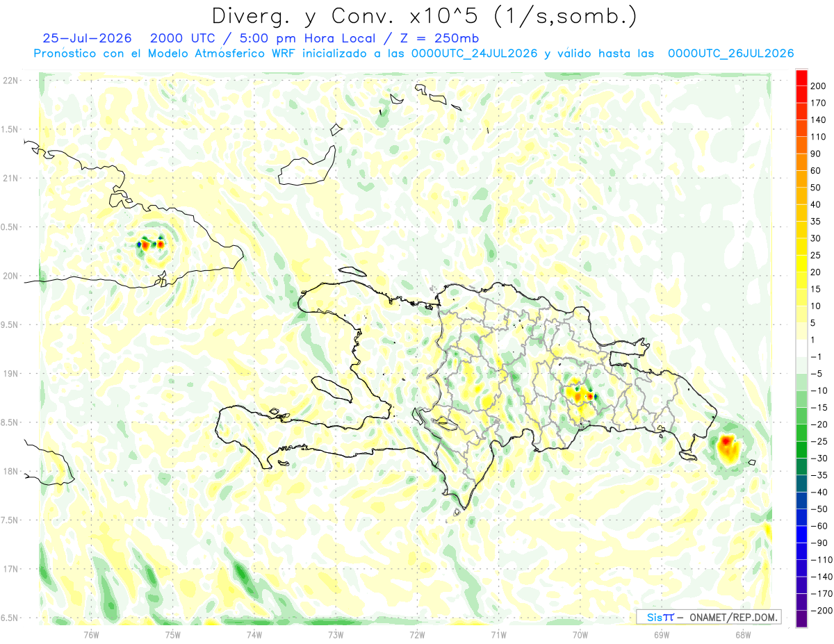
Task: Click the color bar segment between 60 and 50
Action: pos(801,179)
